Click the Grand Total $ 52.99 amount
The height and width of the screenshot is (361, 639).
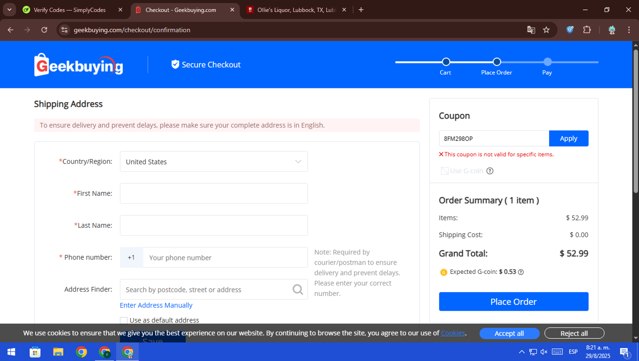(x=574, y=253)
